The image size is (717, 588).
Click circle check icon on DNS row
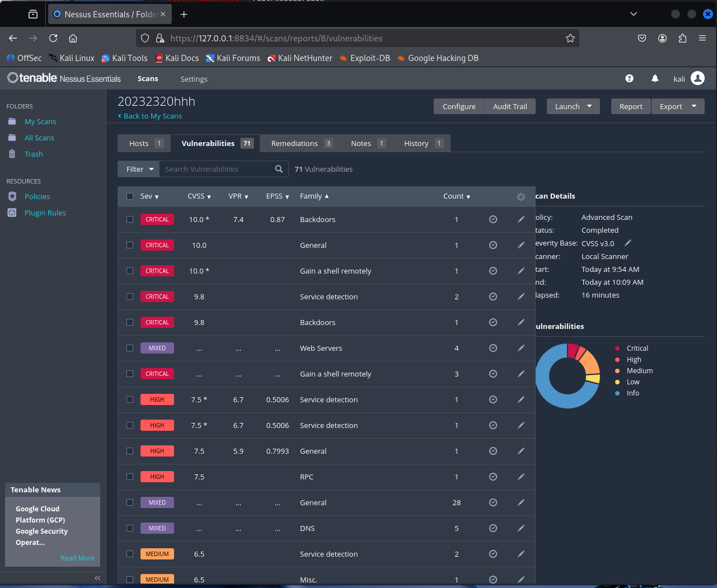(x=493, y=528)
